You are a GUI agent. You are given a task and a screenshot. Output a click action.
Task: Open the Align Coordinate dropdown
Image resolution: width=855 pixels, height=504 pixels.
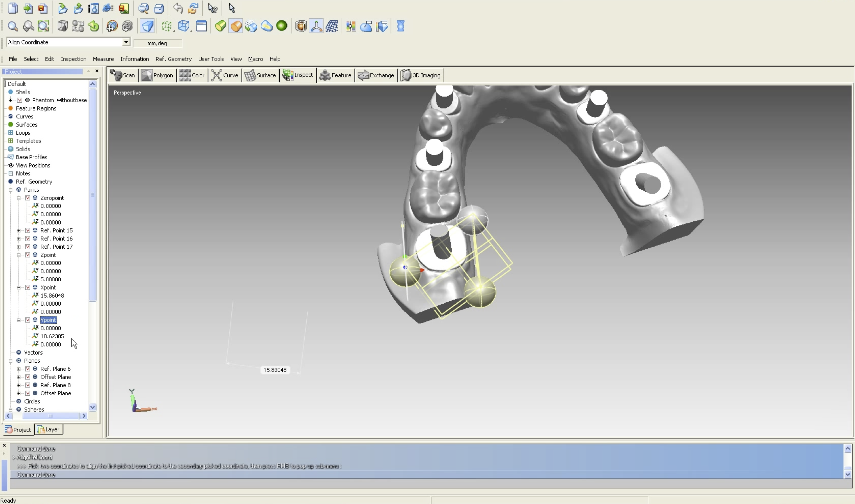pyautogui.click(x=126, y=42)
